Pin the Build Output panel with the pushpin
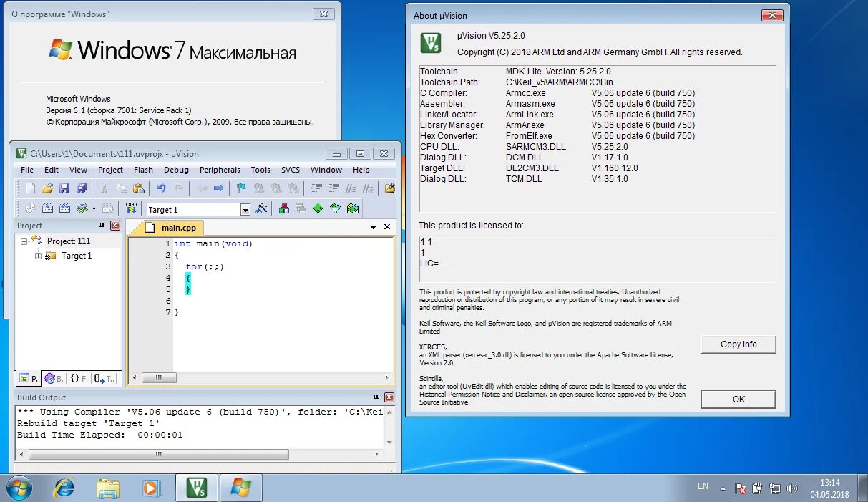868x502 pixels. coord(376,397)
